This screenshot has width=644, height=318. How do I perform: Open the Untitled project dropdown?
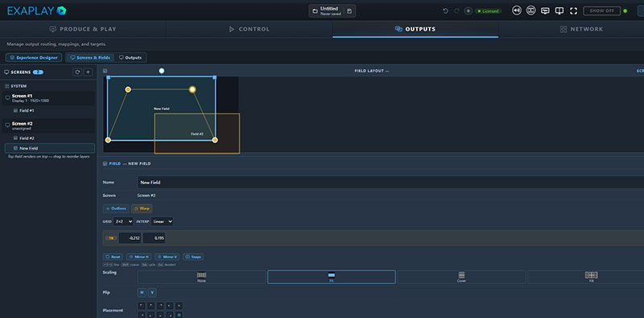tap(332, 11)
